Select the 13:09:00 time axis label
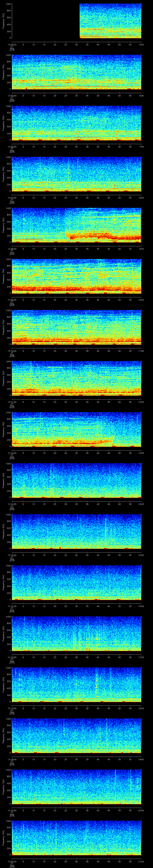The width and height of the screenshot is (153, 868). (x=12, y=300)
